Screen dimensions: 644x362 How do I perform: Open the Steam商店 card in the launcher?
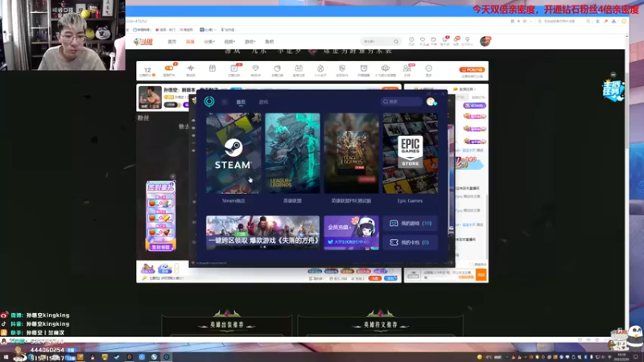coord(233,153)
